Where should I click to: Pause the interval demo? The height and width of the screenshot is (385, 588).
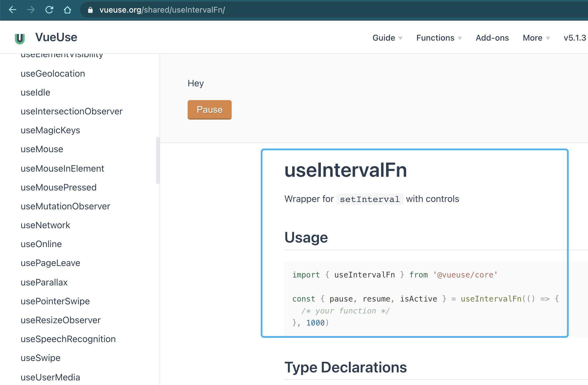[210, 110]
